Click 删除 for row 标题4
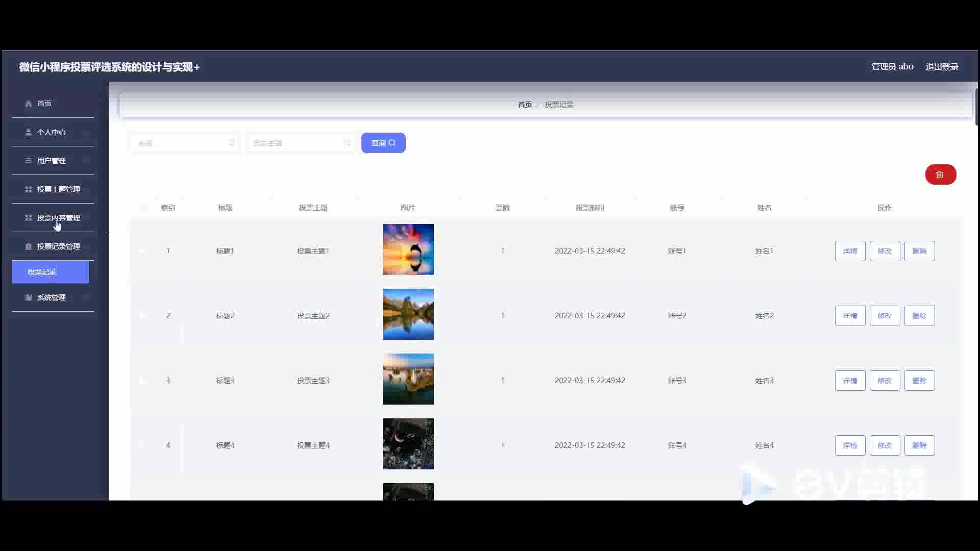Screen dimensions: 980x551 pos(920,445)
